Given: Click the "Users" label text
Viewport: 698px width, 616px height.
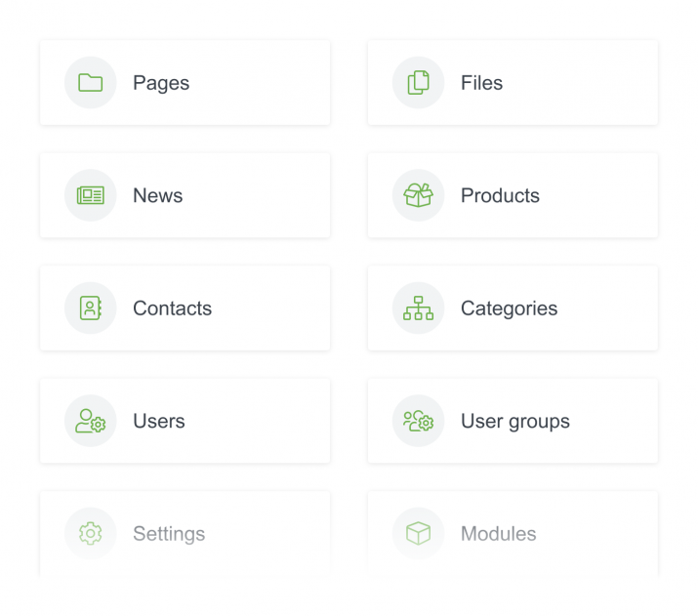Looking at the screenshot, I should (159, 421).
